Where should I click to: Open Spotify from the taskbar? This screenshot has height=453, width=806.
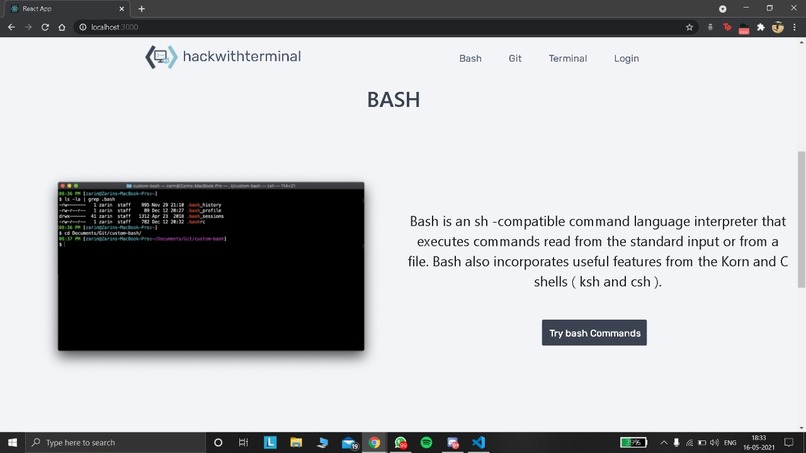tap(426, 442)
